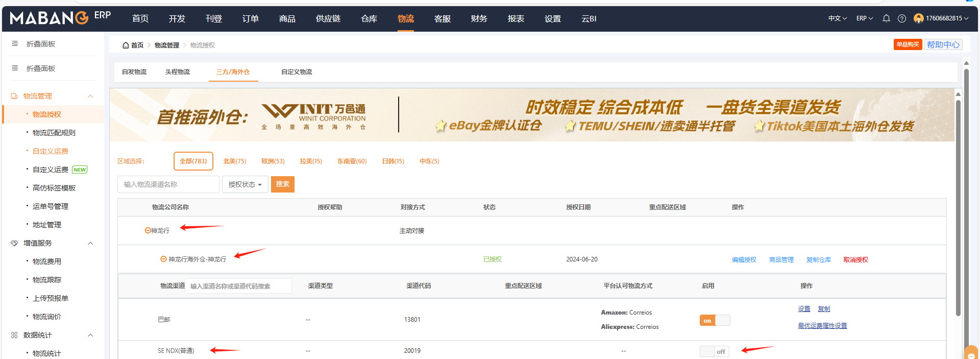Click the 编辑授权 link
980x359 pixels.
pyautogui.click(x=744, y=259)
